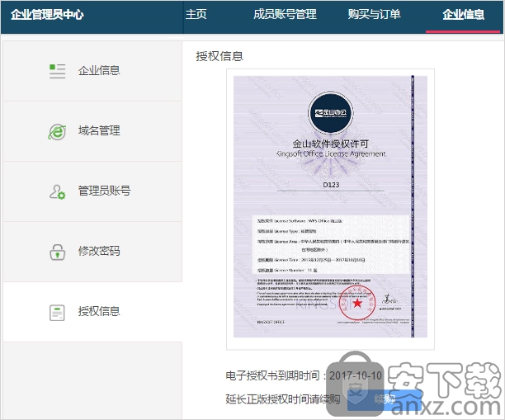Image resolution: width=505 pixels, height=420 pixels.
Task: Click the 修改密码 lock icon
Action: tap(57, 252)
